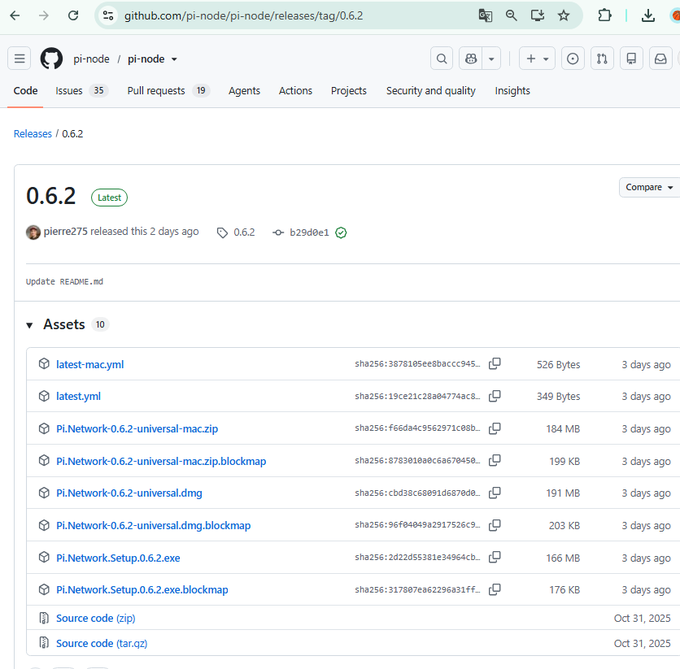Download Source code (tar.gz)

[x=101, y=643]
